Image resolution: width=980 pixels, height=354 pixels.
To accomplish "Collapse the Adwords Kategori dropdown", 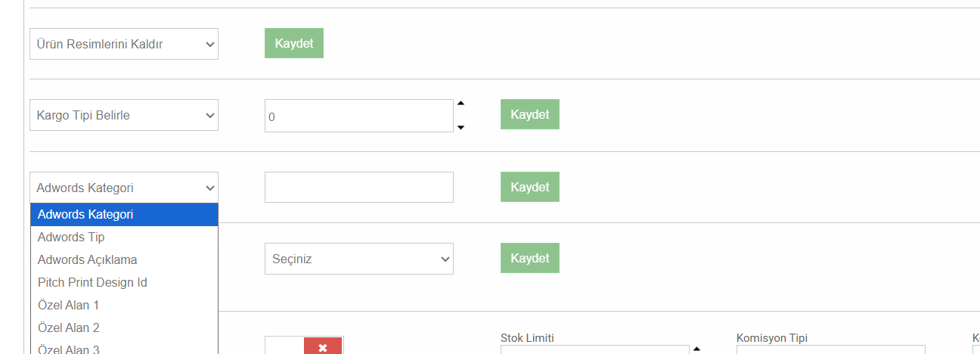I will pos(124,188).
